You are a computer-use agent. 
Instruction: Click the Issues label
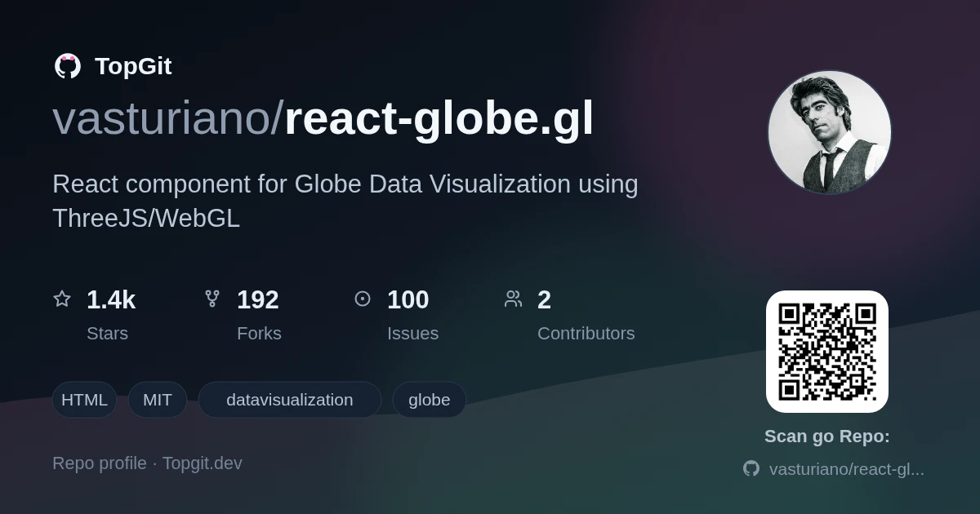coord(412,334)
